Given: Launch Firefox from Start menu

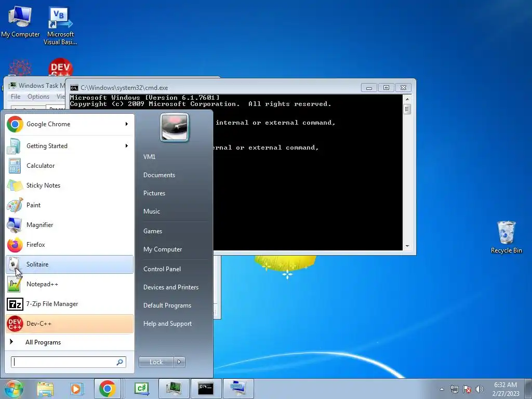Looking at the screenshot, I should point(70,245).
